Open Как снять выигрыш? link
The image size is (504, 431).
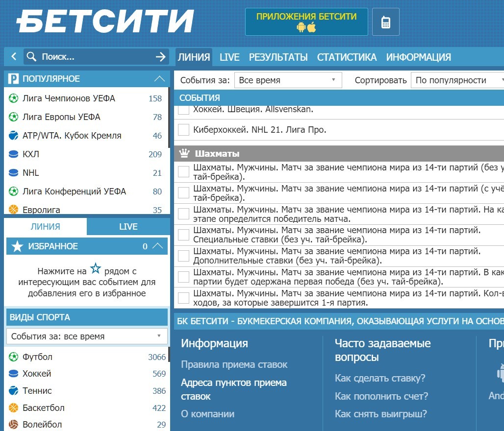pyautogui.click(x=381, y=414)
